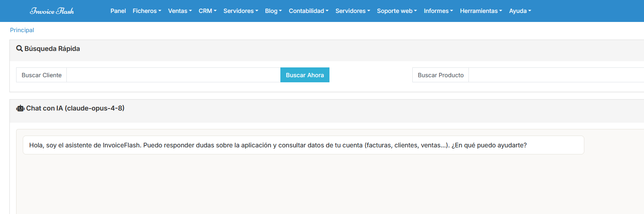Expand the Blog dropdown menu
Image resolution: width=644 pixels, height=214 pixels.
pyautogui.click(x=273, y=11)
